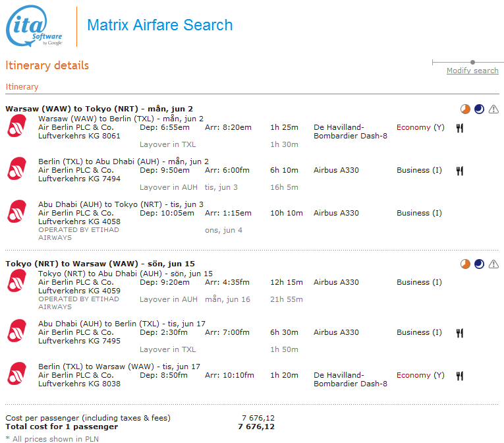The image size is (504, 443).
Task: Click the Air Berlin logo for flight 4058
Action: click(16, 212)
